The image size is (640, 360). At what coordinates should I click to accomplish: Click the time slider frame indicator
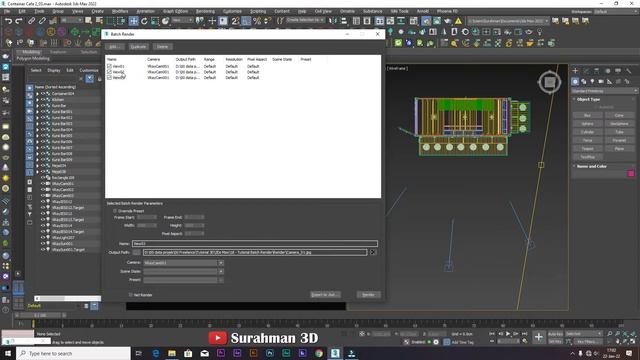(41, 316)
